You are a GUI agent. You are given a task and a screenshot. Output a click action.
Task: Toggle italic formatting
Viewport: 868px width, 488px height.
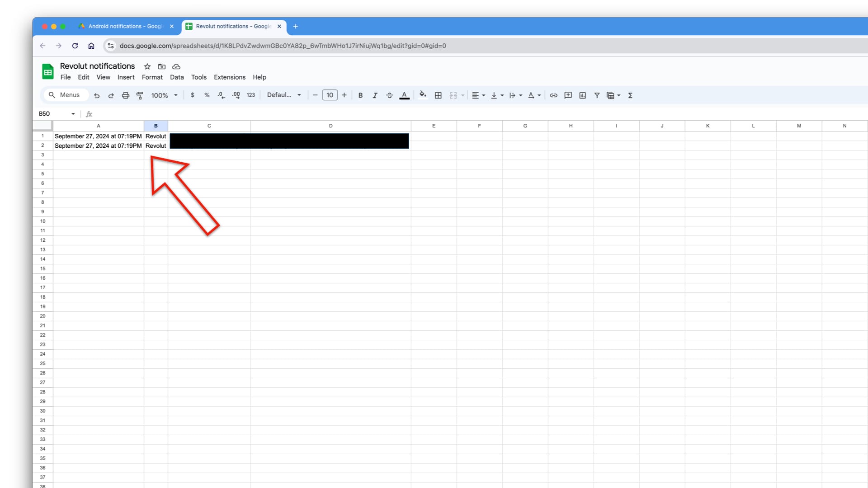[375, 95]
